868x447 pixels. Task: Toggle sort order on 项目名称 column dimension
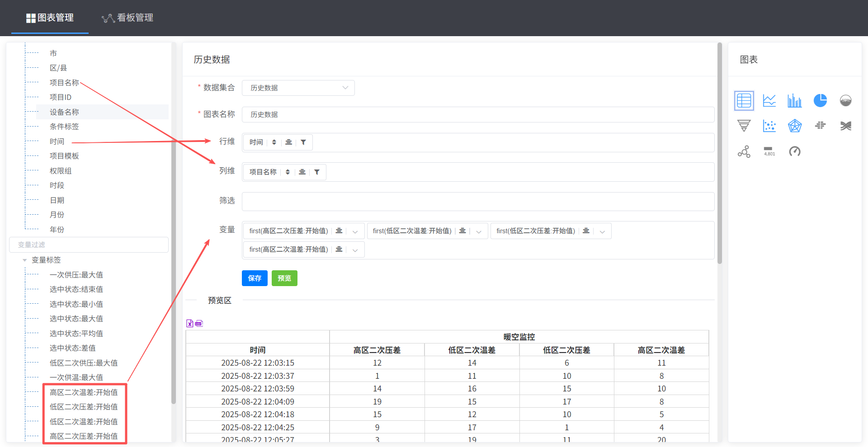(288, 172)
